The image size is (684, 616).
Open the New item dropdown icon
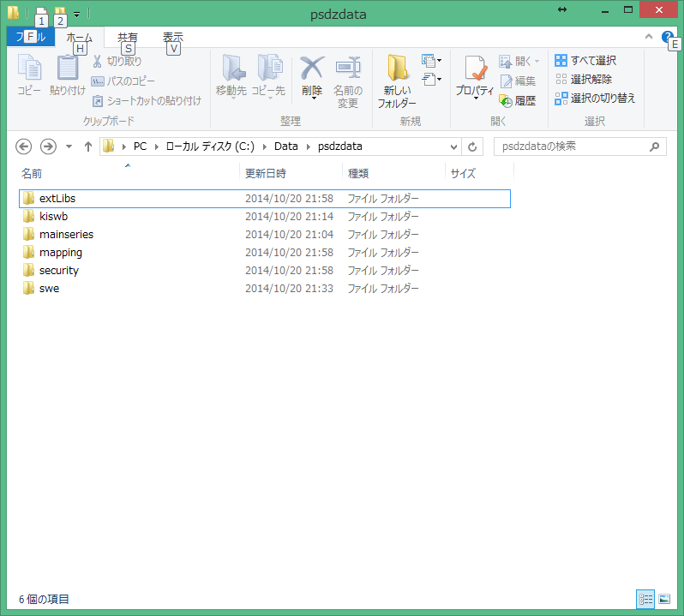click(431, 61)
